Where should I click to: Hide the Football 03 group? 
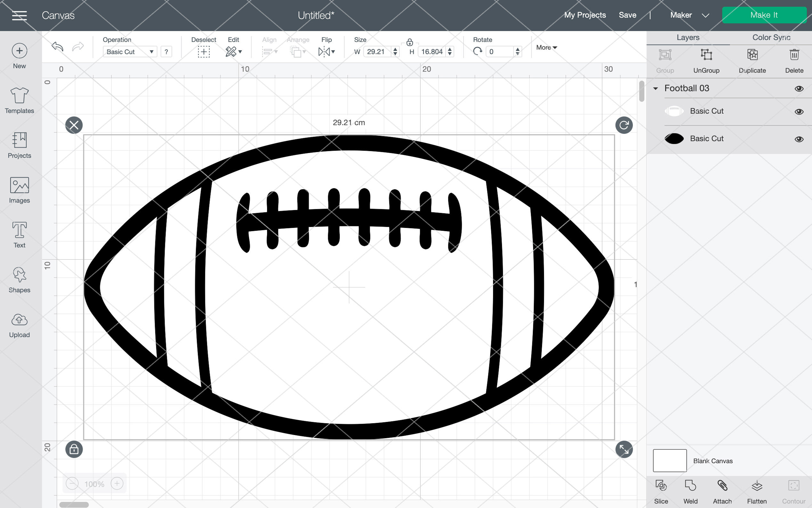(x=799, y=88)
